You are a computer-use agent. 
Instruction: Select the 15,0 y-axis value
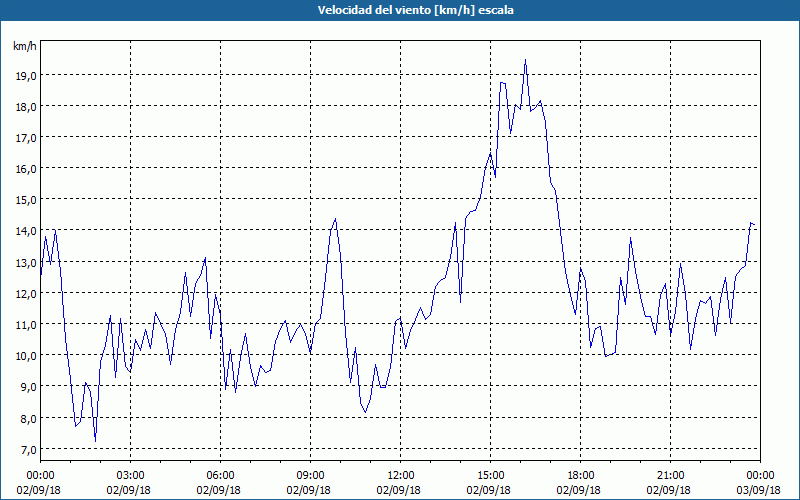pos(26,200)
